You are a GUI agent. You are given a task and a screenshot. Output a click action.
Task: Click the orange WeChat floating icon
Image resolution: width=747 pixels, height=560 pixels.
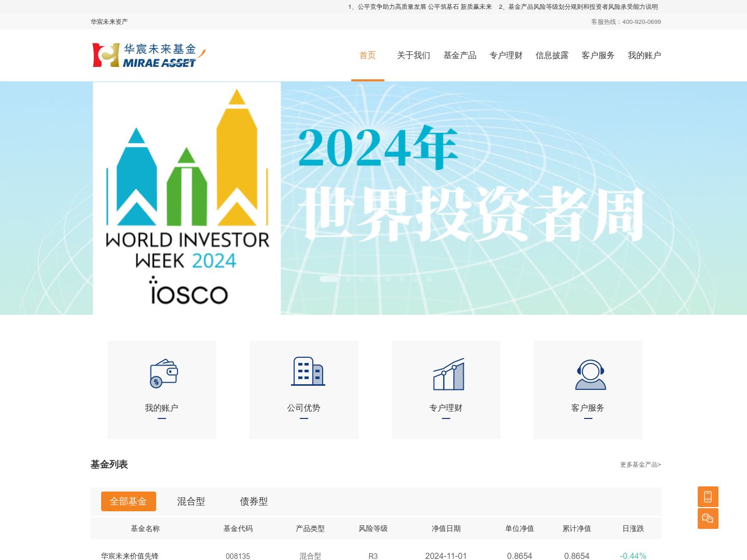[x=708, y=519]
